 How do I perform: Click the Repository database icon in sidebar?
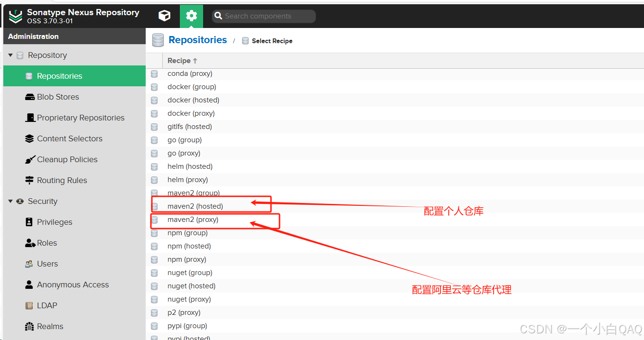click(20, 55)
